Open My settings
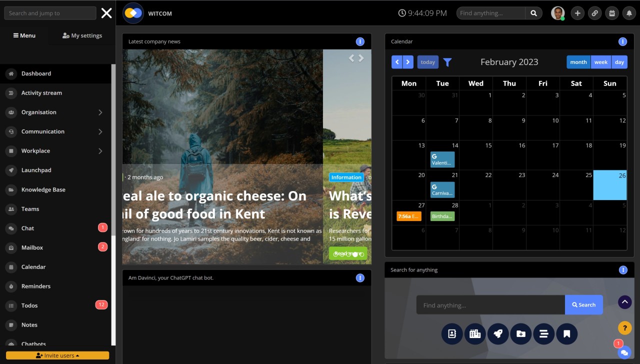The width and height of the screenshot is (640, 364). (81, 35)
